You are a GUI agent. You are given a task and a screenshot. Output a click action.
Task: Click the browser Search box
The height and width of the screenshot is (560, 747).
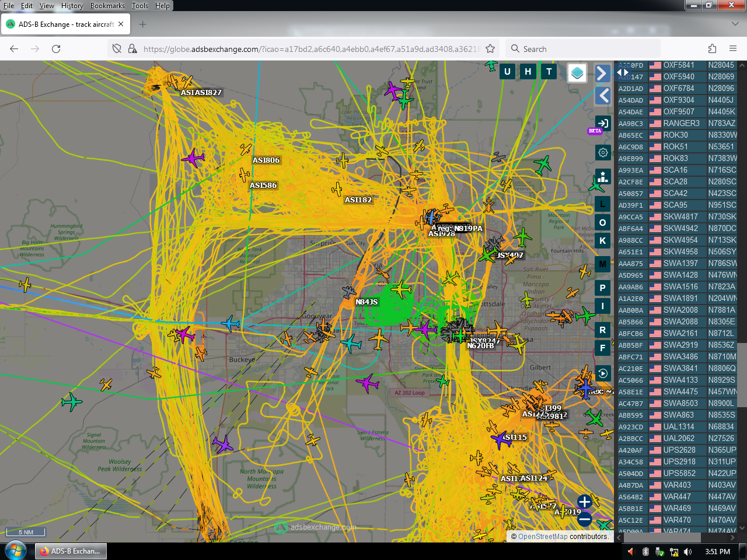583,49
